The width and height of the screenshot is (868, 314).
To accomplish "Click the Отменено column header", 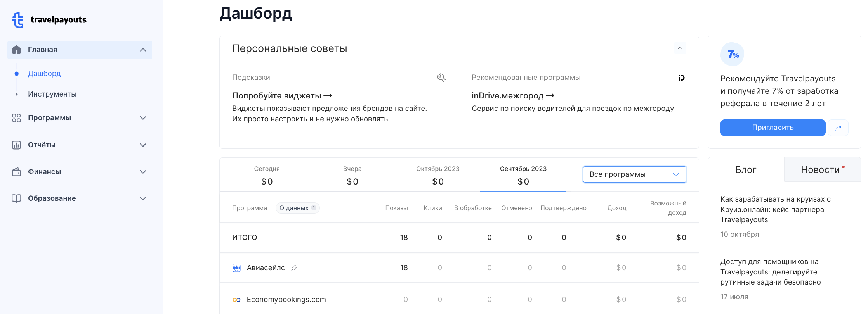I will coord(517,208).
